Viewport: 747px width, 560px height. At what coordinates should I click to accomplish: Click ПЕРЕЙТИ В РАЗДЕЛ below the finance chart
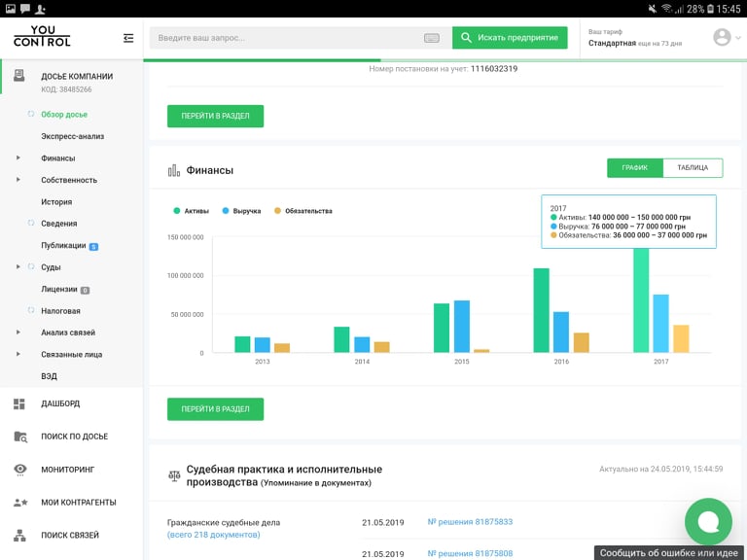pos(215,409)
